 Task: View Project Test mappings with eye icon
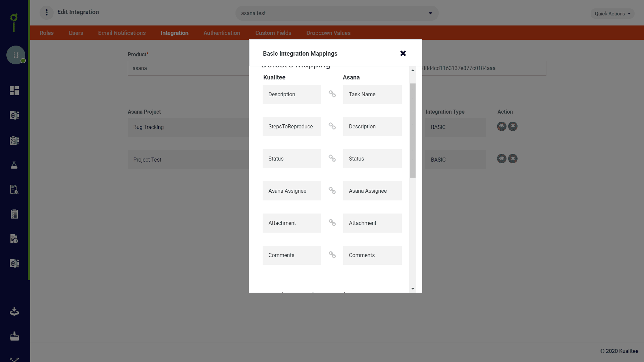click(501, 159)
